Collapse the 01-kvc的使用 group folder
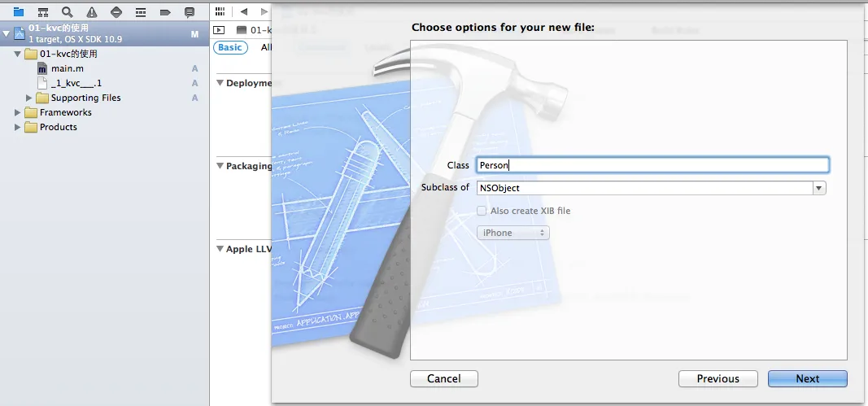The image size is (868, 406). 18,55
